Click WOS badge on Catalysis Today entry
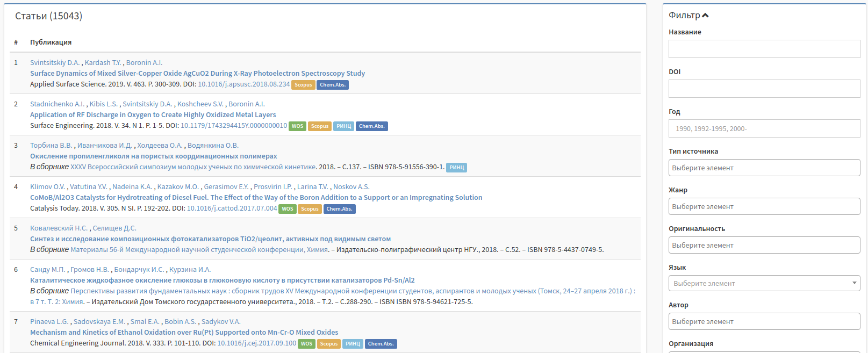Viewport: 868px width, 353px height. point(288,209)
